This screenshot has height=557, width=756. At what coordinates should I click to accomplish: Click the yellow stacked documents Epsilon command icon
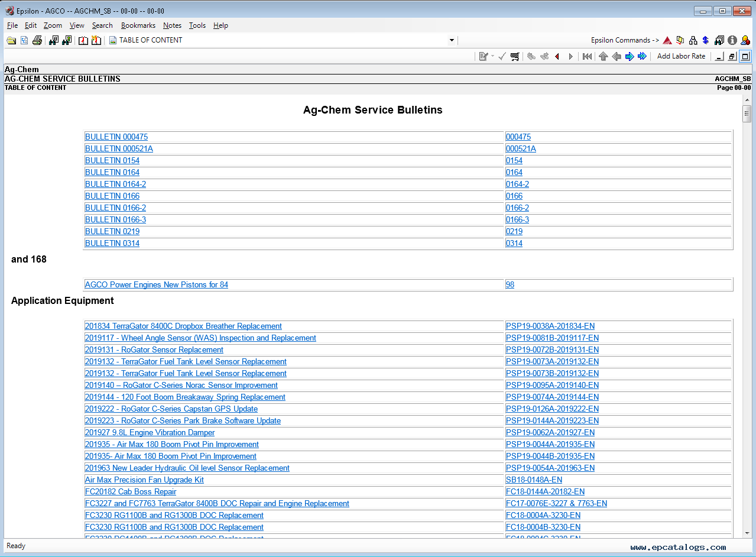pyautogui.click(x=680, y=40)
